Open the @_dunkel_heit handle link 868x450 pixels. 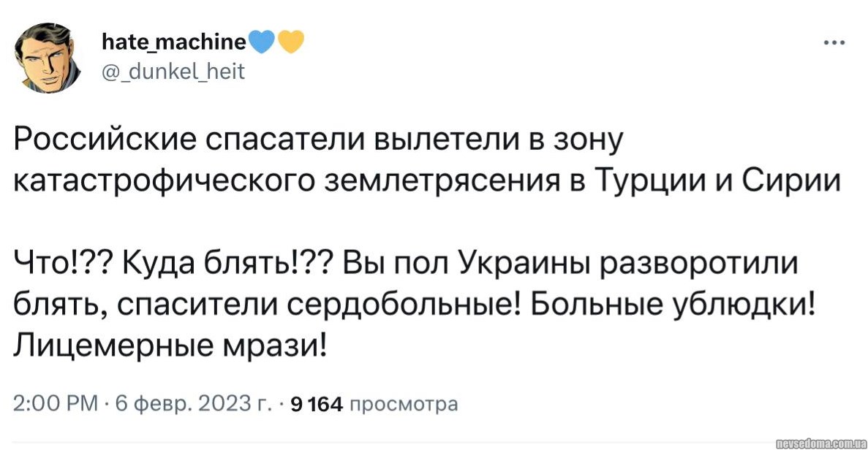pos(174,71)
